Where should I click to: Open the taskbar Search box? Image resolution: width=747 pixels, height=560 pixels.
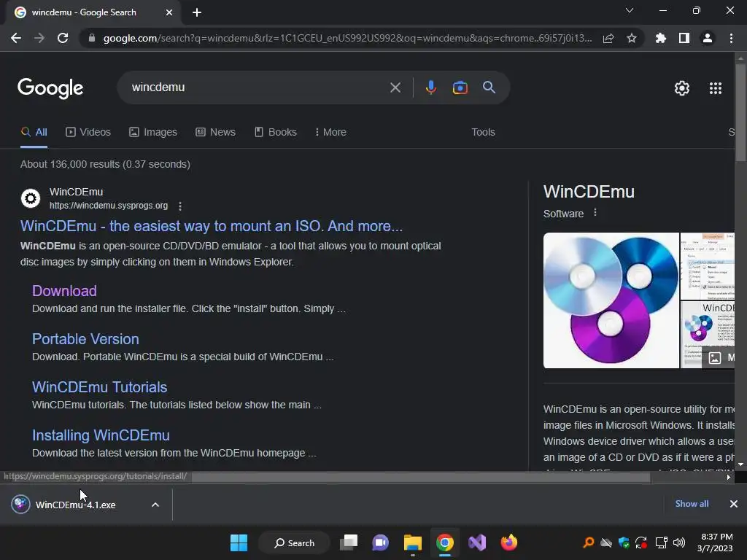294,542
